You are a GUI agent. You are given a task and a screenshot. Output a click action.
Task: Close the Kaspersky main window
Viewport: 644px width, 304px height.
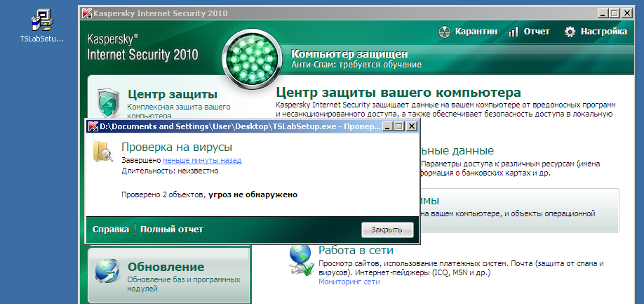pyautogui.click(x=626, y=13)
